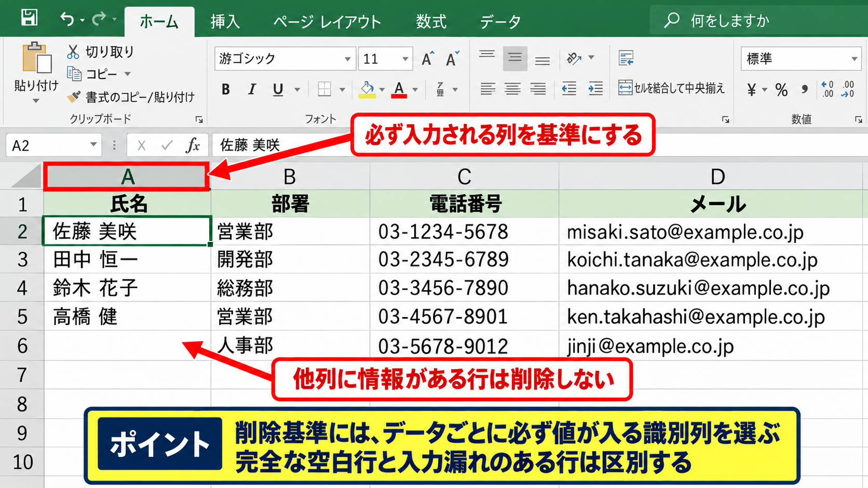The image size is (868, 488).
Task: Click the comma style icon
Action: coord(805,90)
